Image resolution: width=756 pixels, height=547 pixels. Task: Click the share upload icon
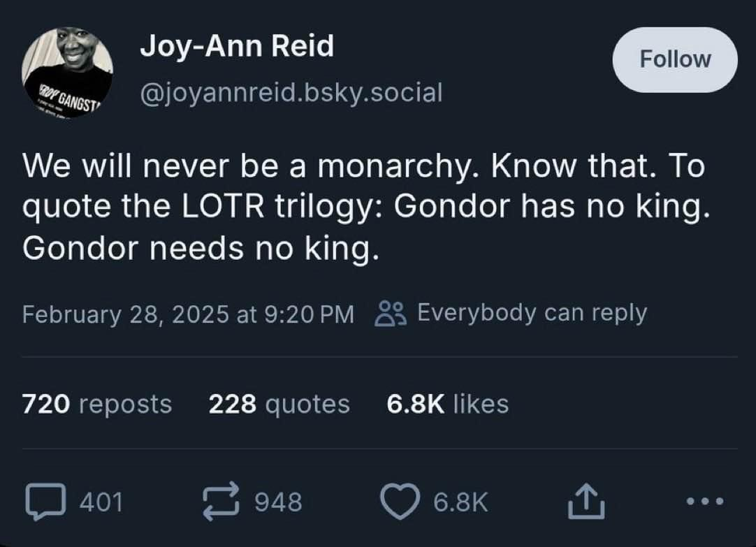click(x=586, y=501)
